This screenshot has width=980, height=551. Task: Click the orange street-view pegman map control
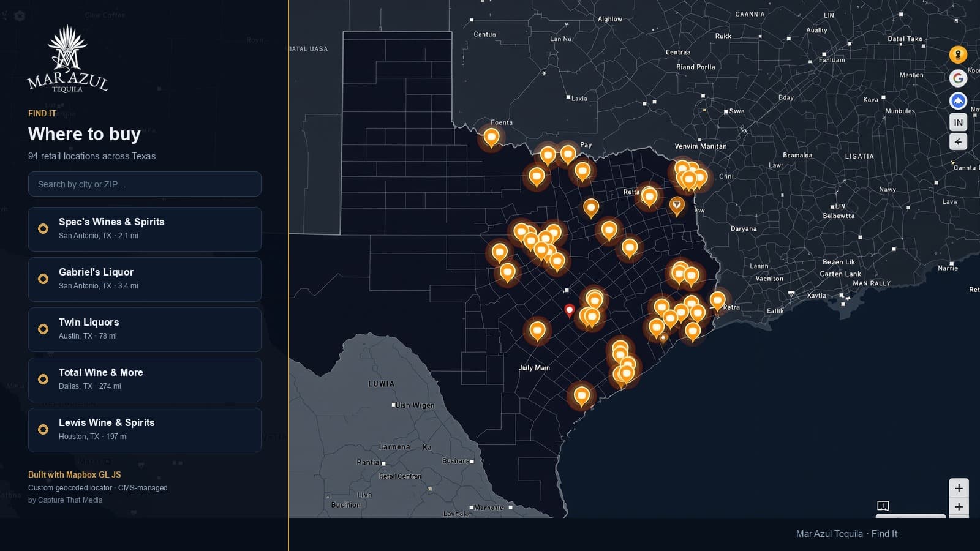coord(958,54)
